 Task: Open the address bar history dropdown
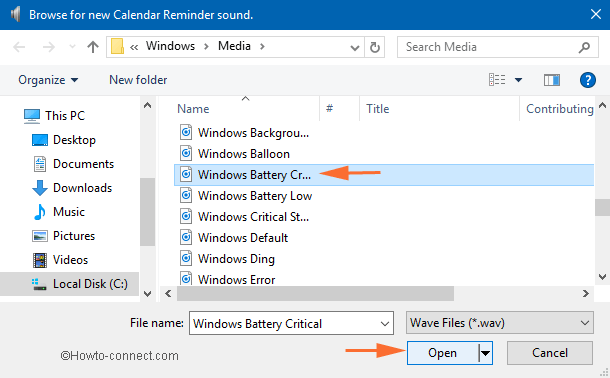[x=354, y=47]
